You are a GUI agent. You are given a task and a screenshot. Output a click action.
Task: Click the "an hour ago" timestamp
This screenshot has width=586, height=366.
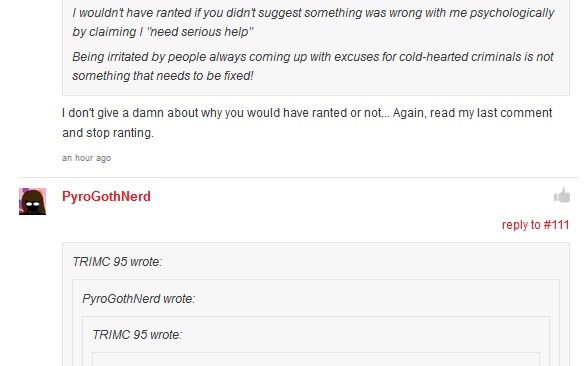[86, 158]
